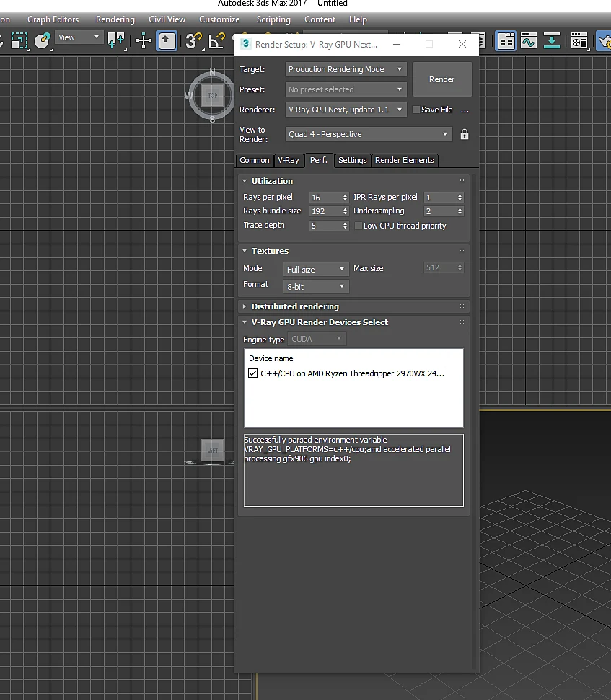Toggle the 3D Snaps icon
Screen dimensions: 611x700
[193, 41]
